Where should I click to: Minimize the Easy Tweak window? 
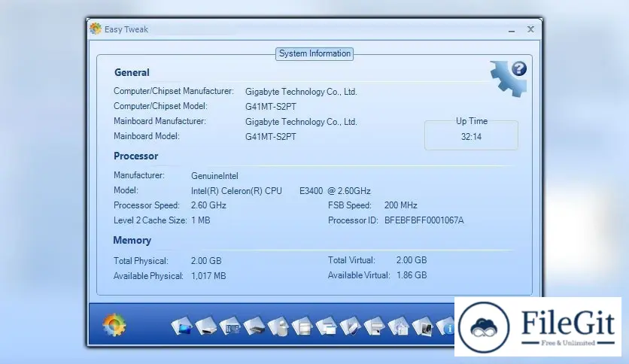(512, 30)
